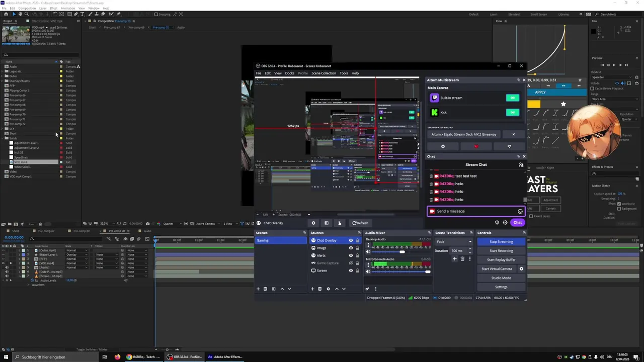
Task: Add a new source with plus icon
Action: pyautogui.click(x=312, y=289)
